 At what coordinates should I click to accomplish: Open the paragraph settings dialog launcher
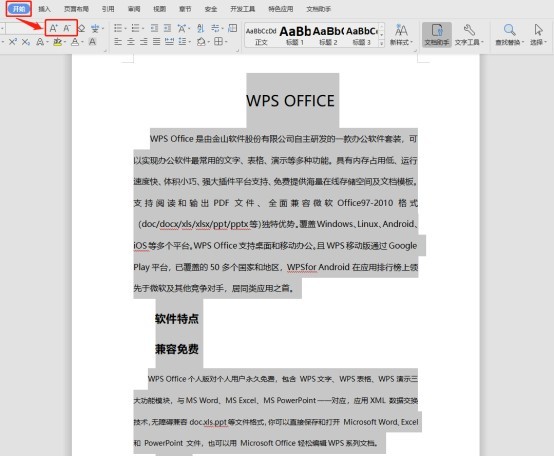[237, 51]
